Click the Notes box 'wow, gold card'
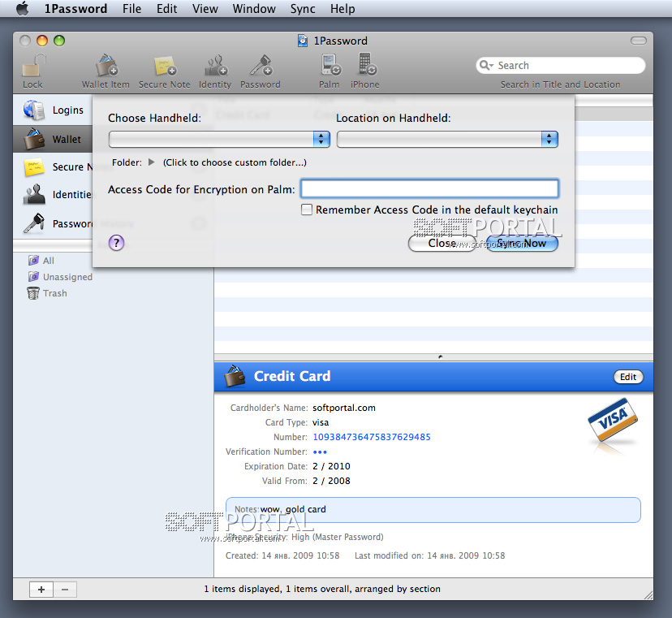The width and height of the screenshot is (672, 618). pyautogui.click(x=433, y=509)
